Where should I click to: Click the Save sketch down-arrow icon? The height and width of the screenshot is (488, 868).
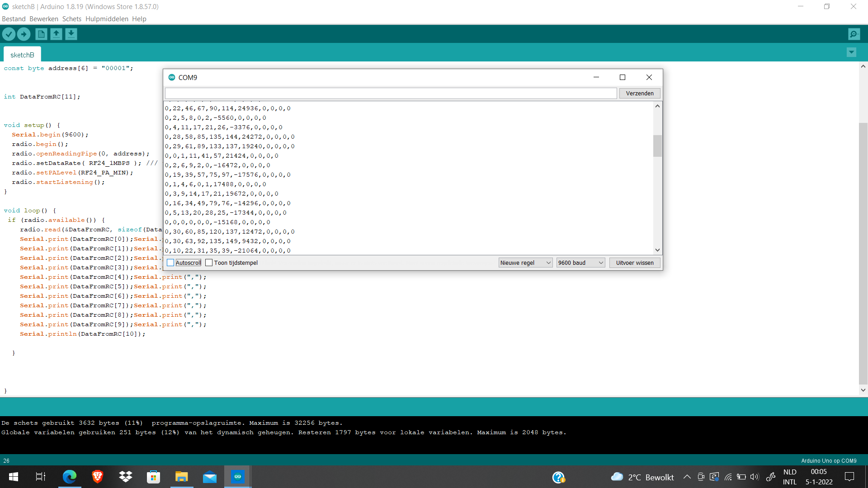[x=71, y=34]
